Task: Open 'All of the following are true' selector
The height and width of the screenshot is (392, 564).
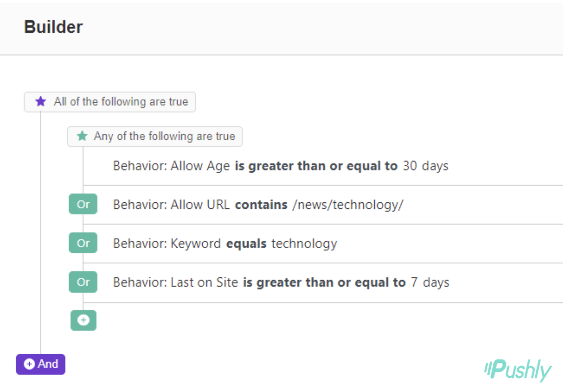Action: click(121, 102)
